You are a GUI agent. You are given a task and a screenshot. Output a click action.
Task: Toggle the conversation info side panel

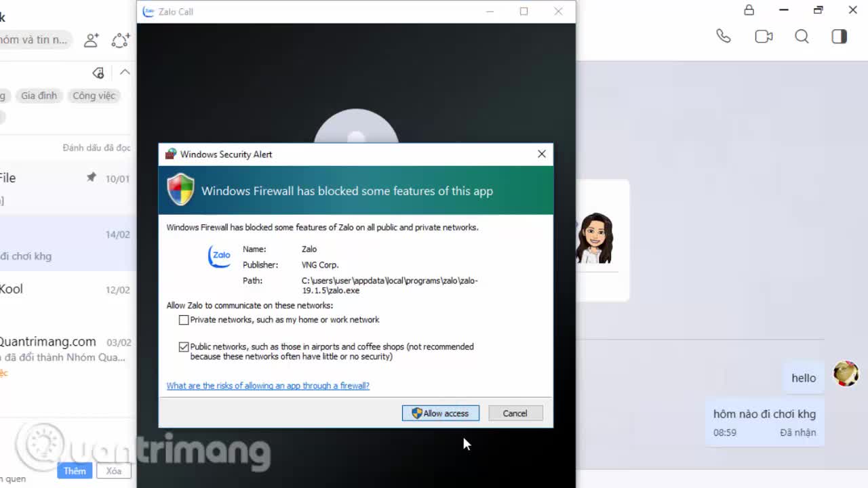pos(840,37)
